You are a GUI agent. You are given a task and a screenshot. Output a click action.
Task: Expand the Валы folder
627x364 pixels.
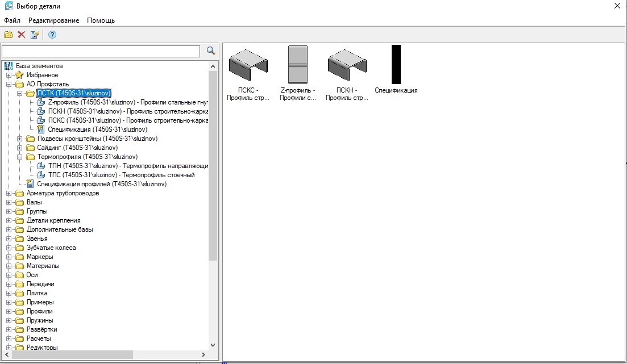9,203
